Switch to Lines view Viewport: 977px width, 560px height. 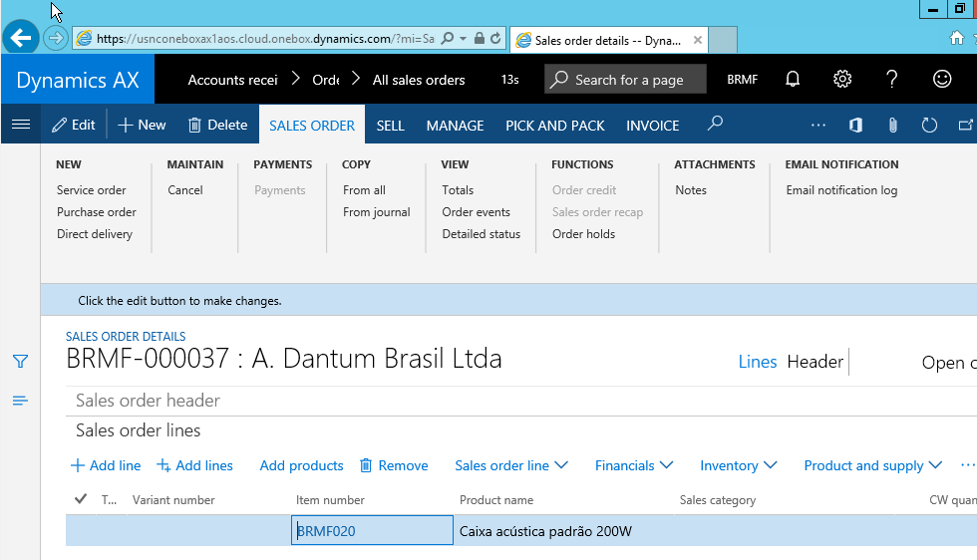757,362
